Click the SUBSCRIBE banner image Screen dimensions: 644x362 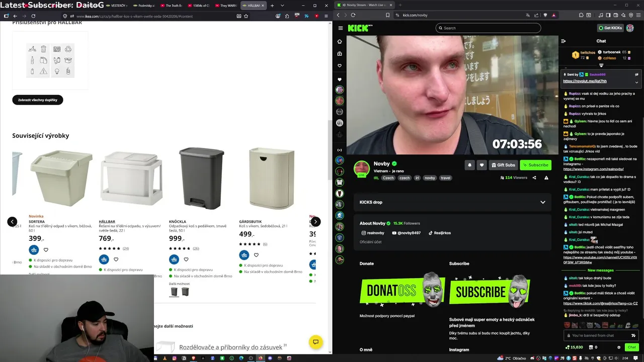(490, 291)
